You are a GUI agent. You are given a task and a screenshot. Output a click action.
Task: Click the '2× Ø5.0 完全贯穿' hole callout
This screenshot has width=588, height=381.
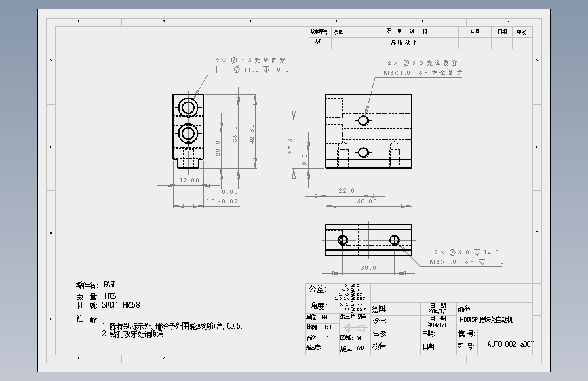(423, 63)
